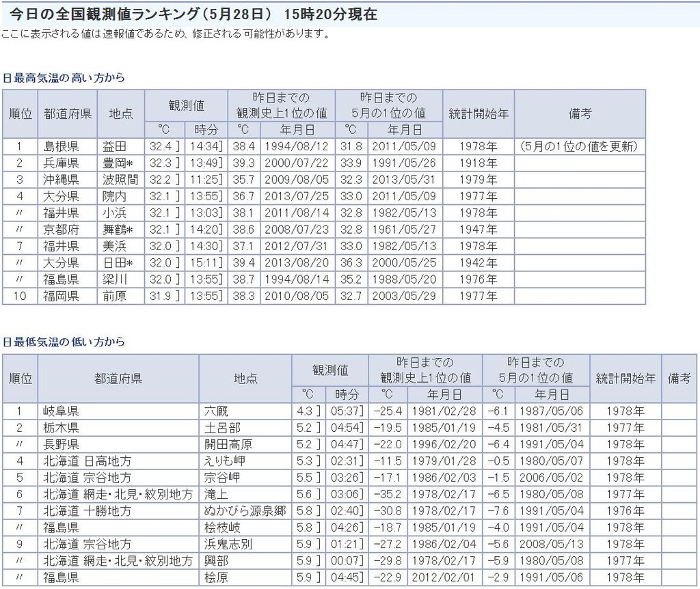Open the 日田* location entry
This screenshot has height=589, width=700.
point(119,263)
